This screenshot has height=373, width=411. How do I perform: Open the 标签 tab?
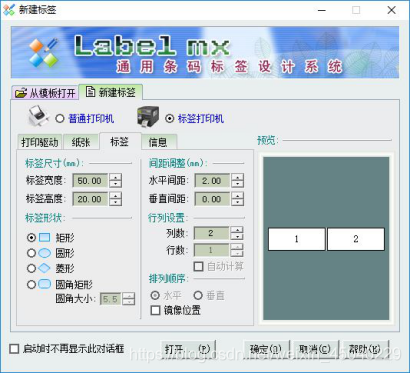(120, 141)
